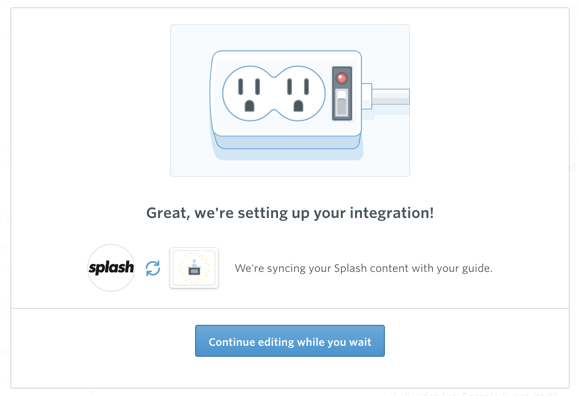Click the right outlet's ground hole
The image size is (579, 396).
click(x=298, y=106)
